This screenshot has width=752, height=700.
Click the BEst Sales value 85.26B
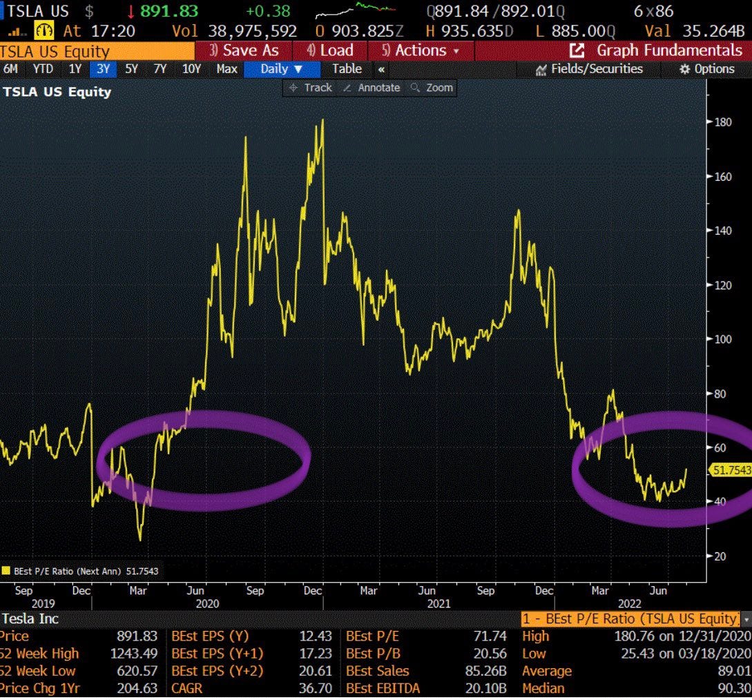click(486, 671)
